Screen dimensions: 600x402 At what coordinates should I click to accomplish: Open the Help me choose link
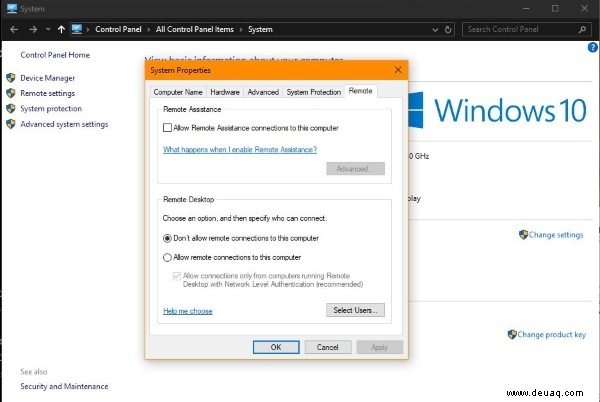click(188, 311)
